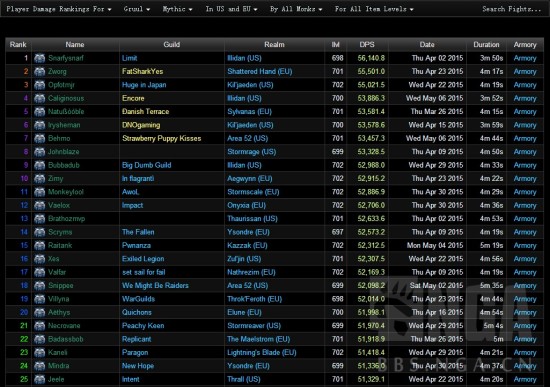Open guild link Exiled Legion
Viewport: 550px width, 387px height.
[x=143, y=259]
